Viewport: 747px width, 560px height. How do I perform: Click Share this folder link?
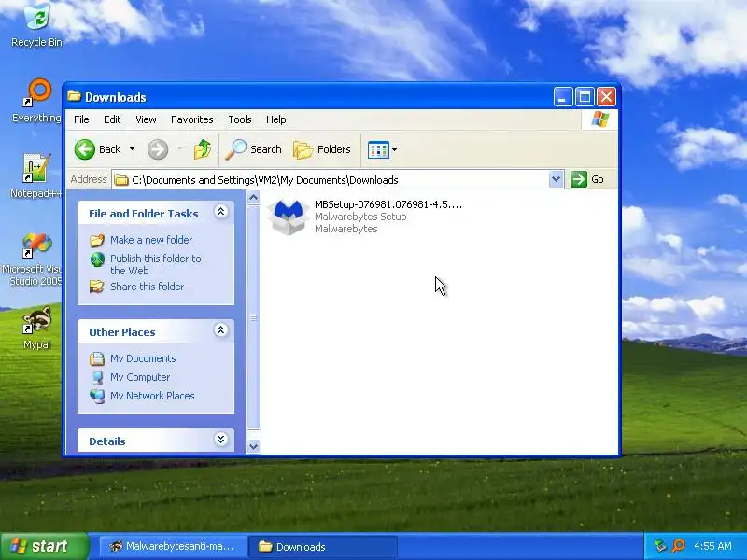[148, 287]
